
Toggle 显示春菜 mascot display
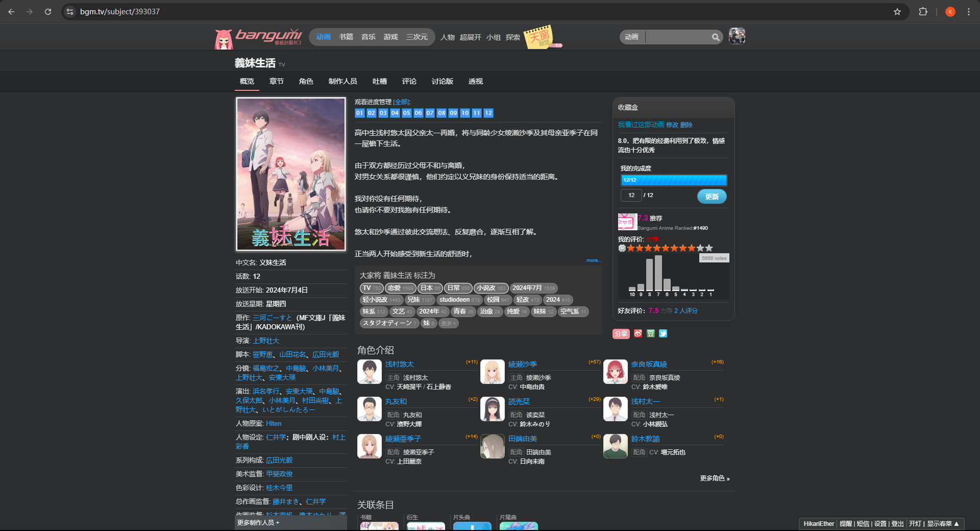point(943,524)
